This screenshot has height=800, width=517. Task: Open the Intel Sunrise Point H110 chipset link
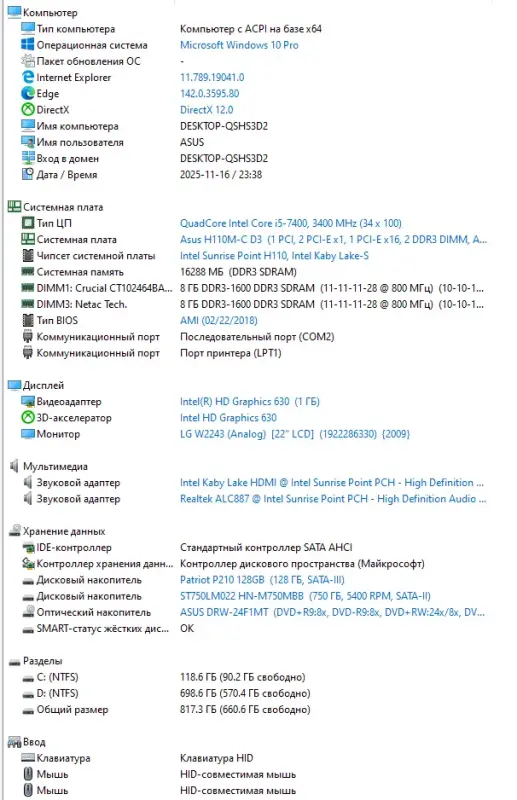coord(274,256)
